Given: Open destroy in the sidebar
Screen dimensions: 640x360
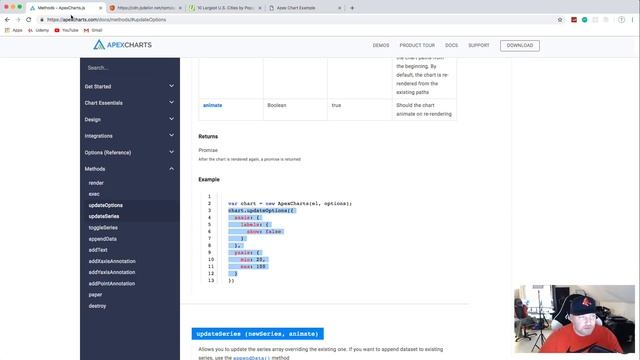Looking at the screenshot, I should coord(97,306).
